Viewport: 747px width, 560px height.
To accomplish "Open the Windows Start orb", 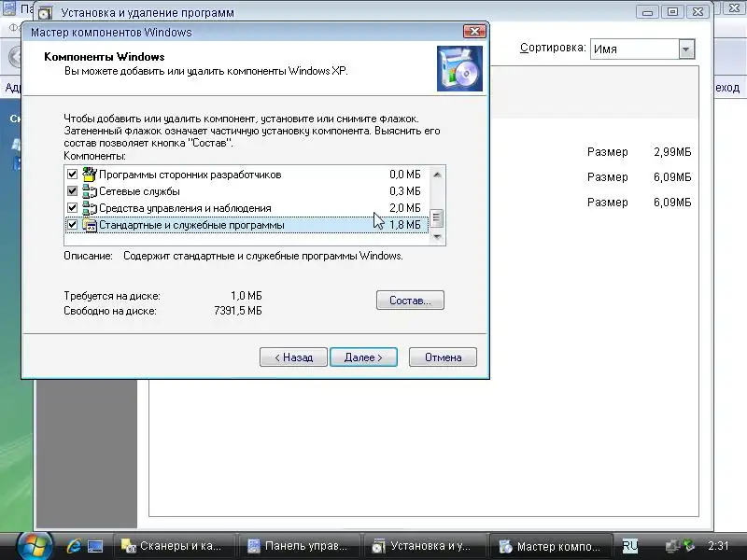I will coord(35,546).
